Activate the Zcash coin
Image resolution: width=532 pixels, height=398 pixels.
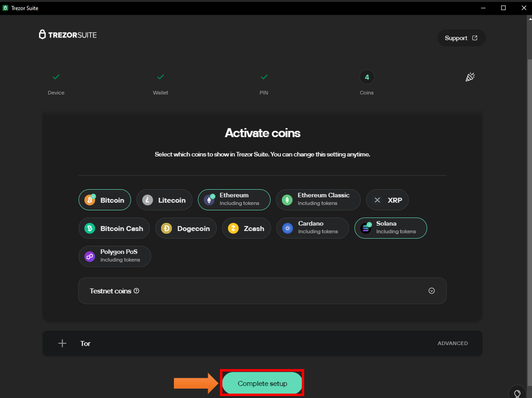246,228
